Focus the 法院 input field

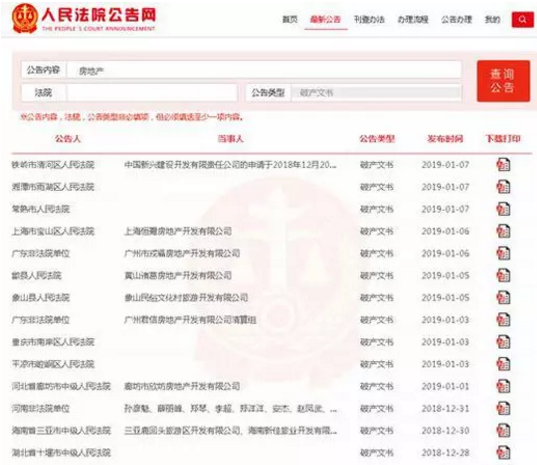152,92
